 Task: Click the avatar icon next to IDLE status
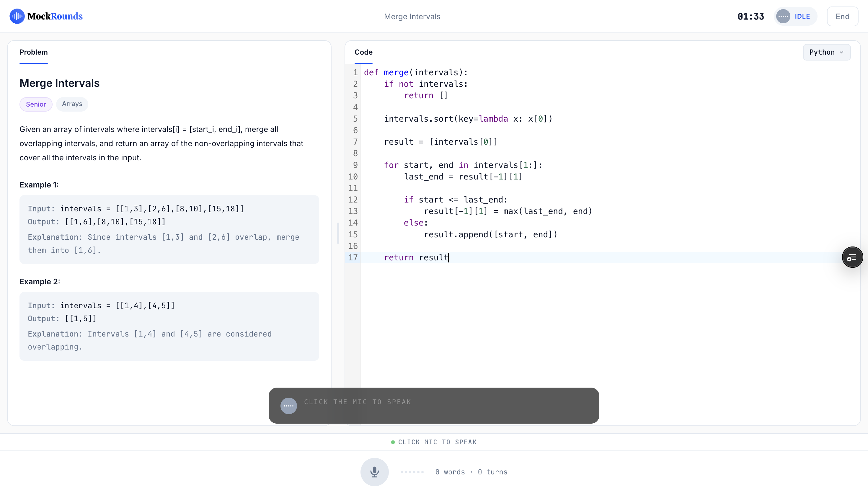tap(783, 16)
